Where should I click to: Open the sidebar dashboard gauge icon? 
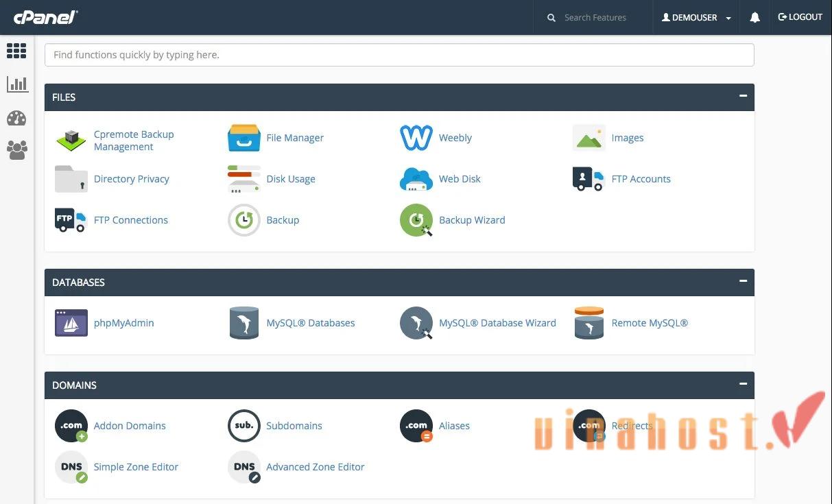(16, 118)
